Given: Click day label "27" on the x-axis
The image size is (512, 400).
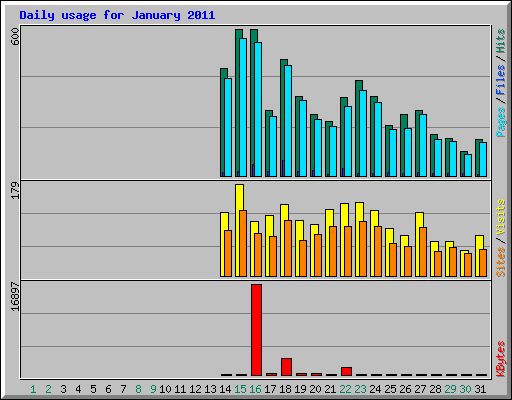Looking at the screenshot, I should [x=420, y=389].
